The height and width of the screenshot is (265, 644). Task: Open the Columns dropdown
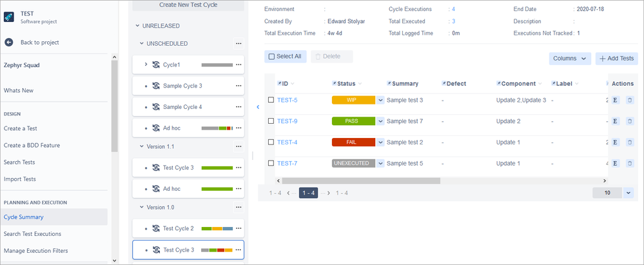pyautogui.click(x=570, y=58)
